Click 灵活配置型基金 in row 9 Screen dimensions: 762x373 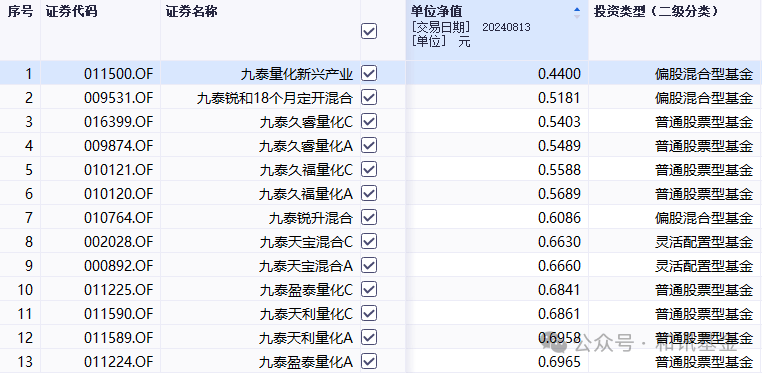coord(704,266)
